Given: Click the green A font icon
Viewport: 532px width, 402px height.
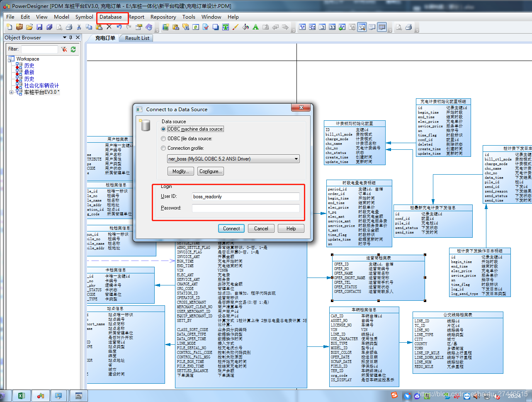Looking at the screenshot, I should pos(255,27).
